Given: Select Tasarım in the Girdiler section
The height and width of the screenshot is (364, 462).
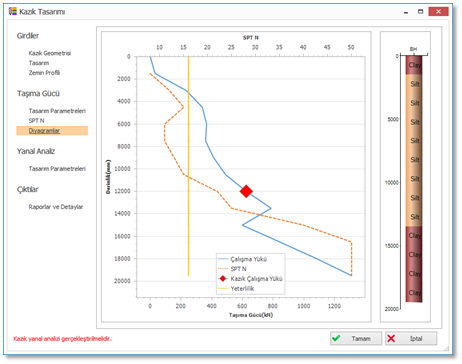Looking at the screenshot, I should click(39, 63).
